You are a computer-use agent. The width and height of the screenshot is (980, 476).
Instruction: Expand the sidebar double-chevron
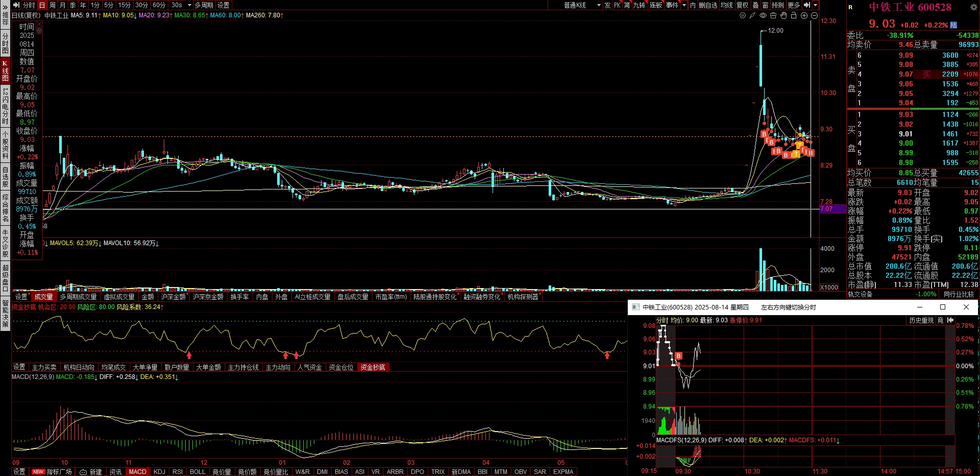pos(5,7)
